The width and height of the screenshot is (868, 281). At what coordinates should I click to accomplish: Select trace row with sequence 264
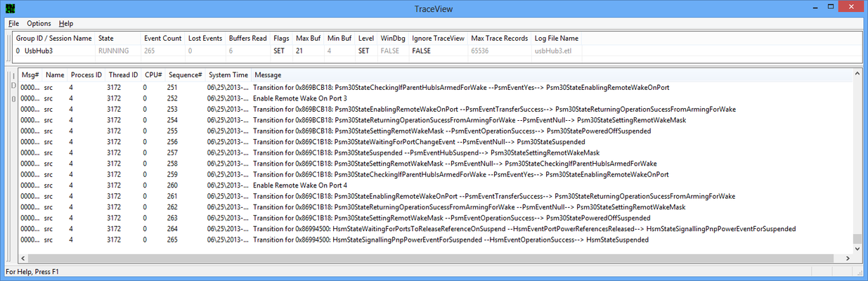coord(435,229)
